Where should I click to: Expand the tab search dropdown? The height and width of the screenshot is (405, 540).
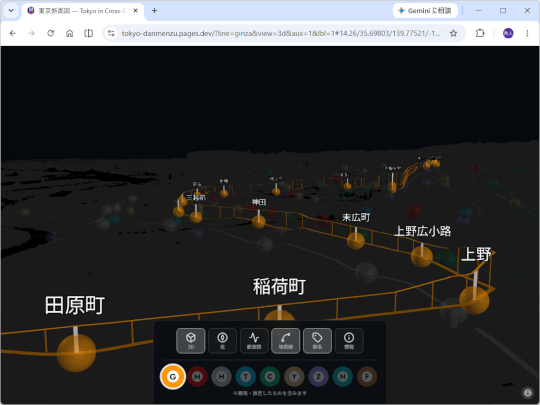(x=11, y=11)
